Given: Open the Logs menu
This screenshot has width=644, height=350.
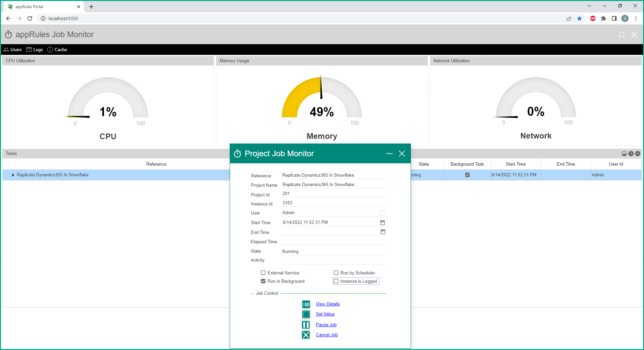Looking at the screenshot, I should pos(35,50).
